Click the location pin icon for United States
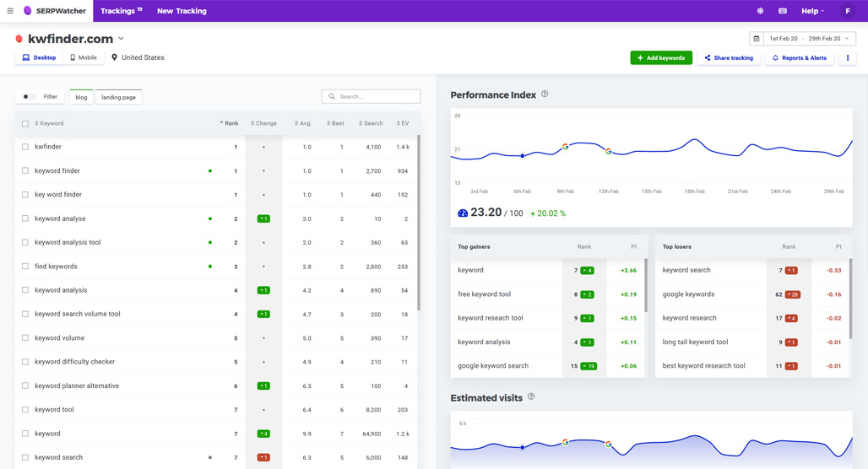 click(x=114, y=57)
